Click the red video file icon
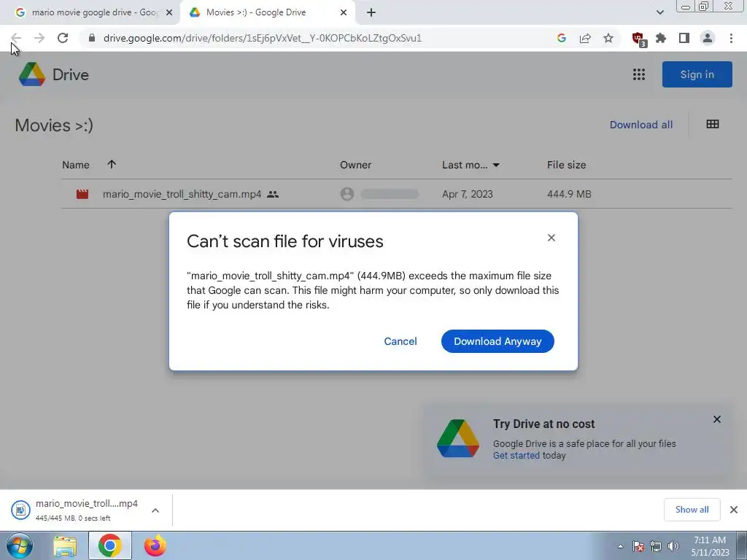Viewport: 747px width, 560px height. tap(82, 194)
